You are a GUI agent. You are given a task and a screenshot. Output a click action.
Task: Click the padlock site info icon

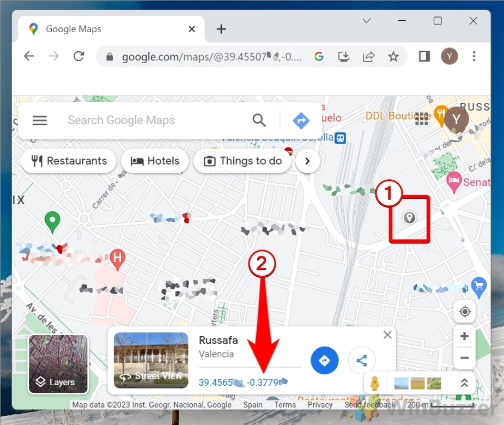[110, 57]
